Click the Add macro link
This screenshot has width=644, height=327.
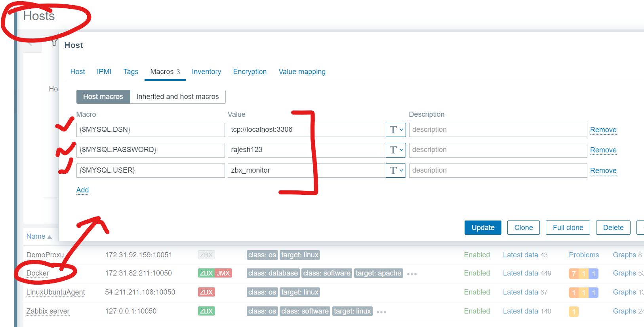[82, 190]
